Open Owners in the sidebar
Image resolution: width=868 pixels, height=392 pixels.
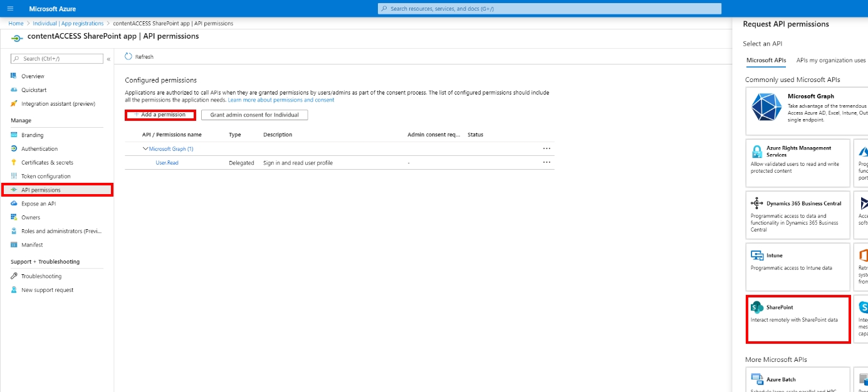click(x=31, y=217)
